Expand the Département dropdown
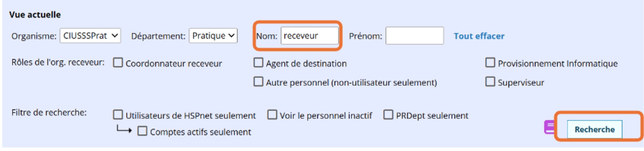This screenshot has width=644, height=151. click(x=213, y=36)
